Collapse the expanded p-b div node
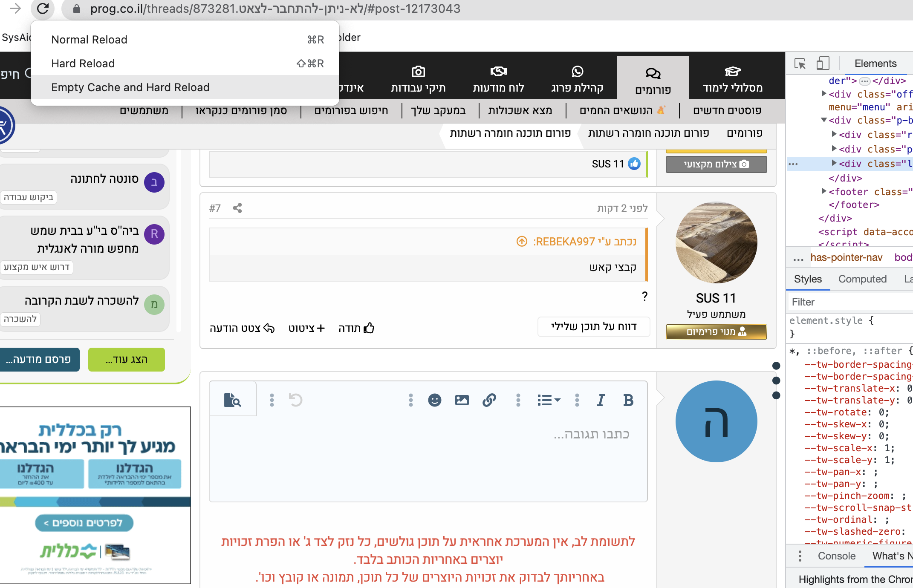The height and width of the screenshot is (588, 913). coord(824,120)
